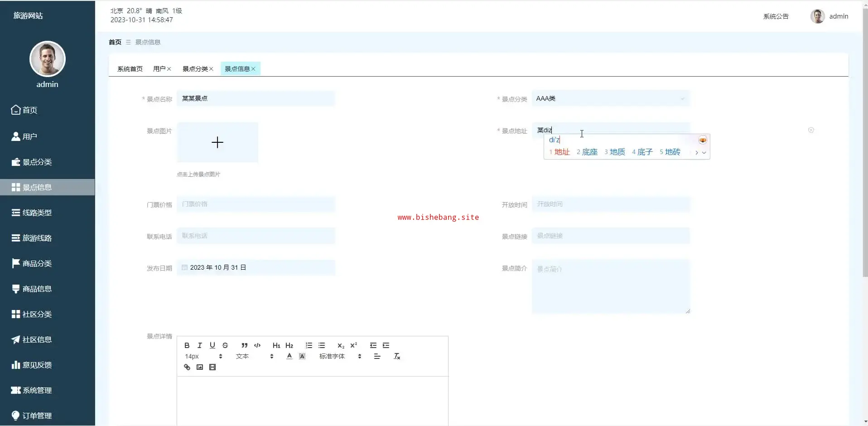The height and width of the screenshot is (426, 868).
Task: Choose IME candidate 地址
Action: (559, 152)
